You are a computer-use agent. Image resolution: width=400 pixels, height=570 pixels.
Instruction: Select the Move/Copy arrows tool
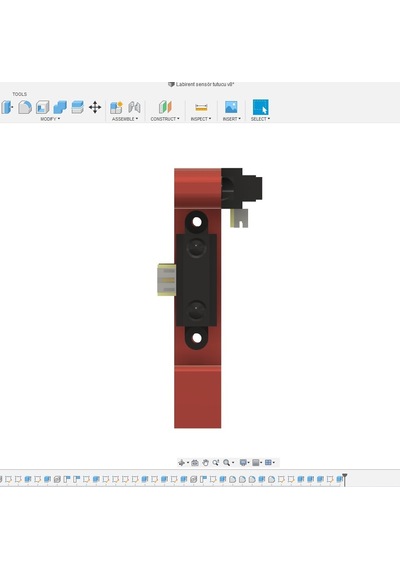pyautogui.click(x=95, y=107)
